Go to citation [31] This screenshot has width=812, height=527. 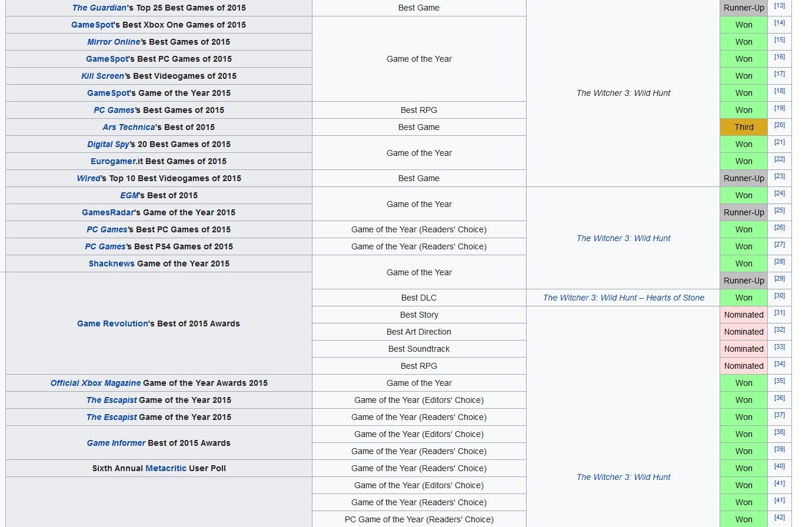tap(780, 313)
